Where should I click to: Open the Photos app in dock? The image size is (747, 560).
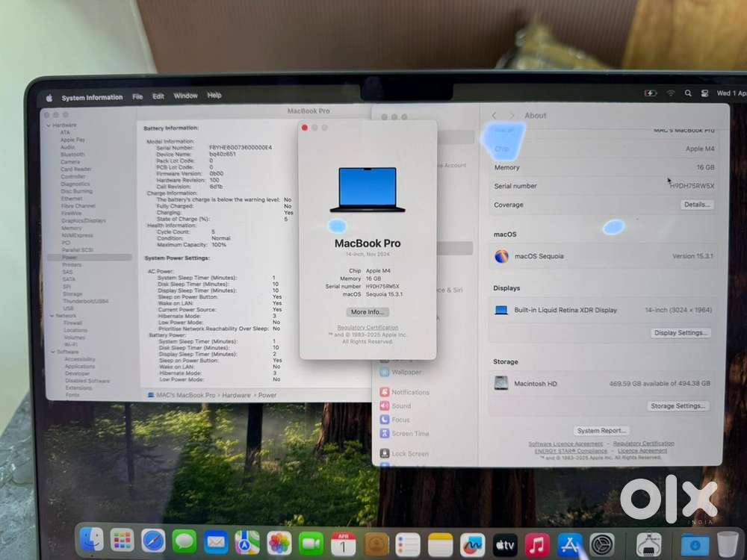(279, 543)
